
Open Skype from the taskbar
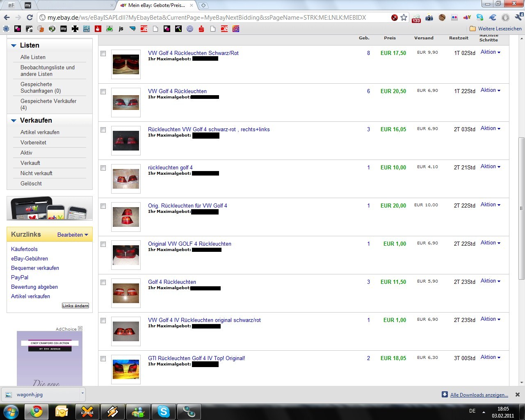click(x=164, y=412)
